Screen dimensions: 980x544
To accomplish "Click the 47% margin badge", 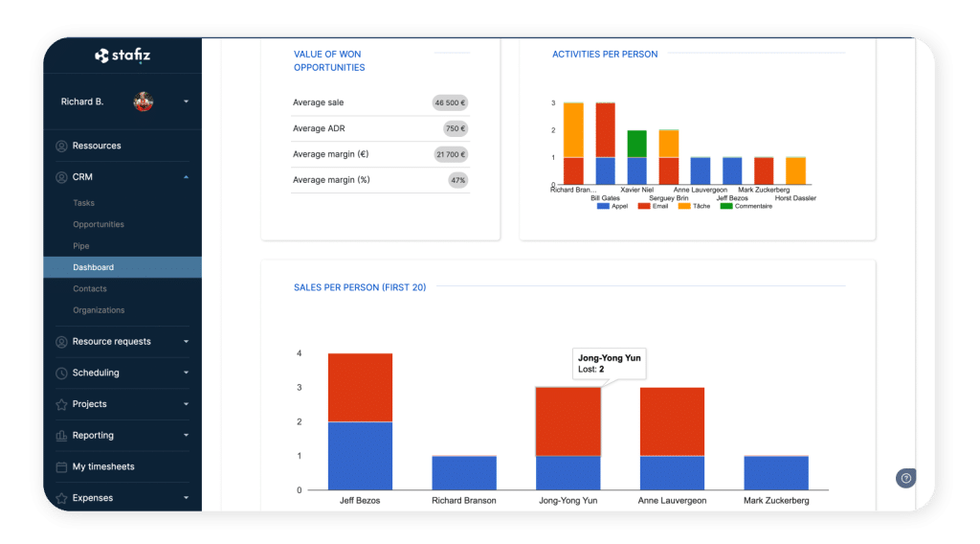I will [458, 180].
